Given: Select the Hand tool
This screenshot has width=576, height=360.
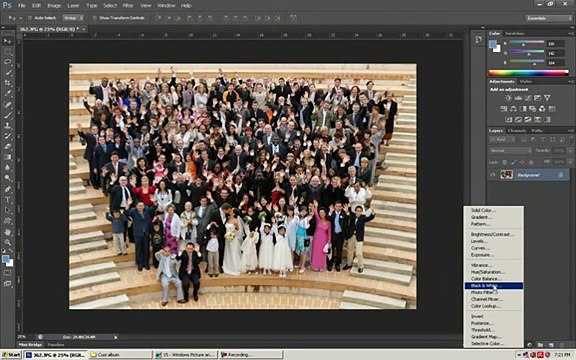Looking at the screenshot, I should tap(7, 232).
